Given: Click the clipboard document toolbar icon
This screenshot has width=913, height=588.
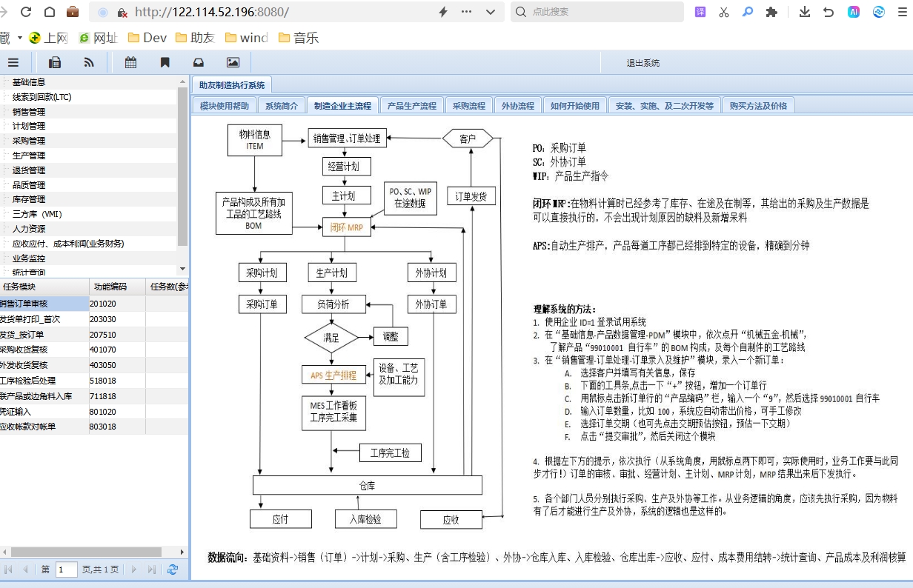Looking at the screenshot, I should (x=54, y=63).
